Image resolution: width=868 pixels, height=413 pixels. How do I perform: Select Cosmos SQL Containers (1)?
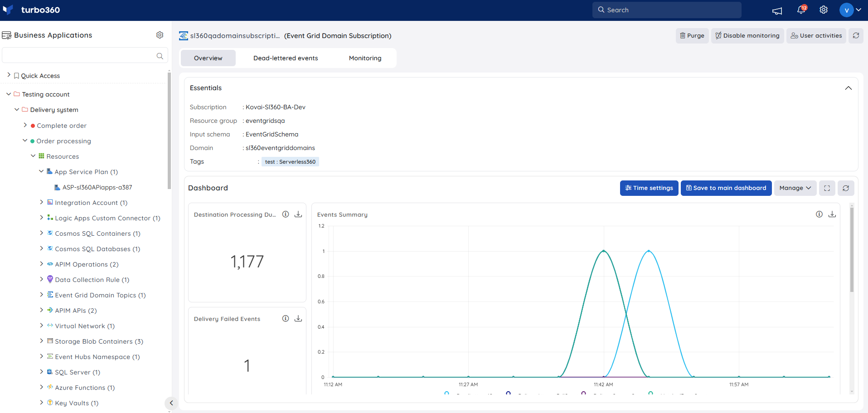coord(98,233)
